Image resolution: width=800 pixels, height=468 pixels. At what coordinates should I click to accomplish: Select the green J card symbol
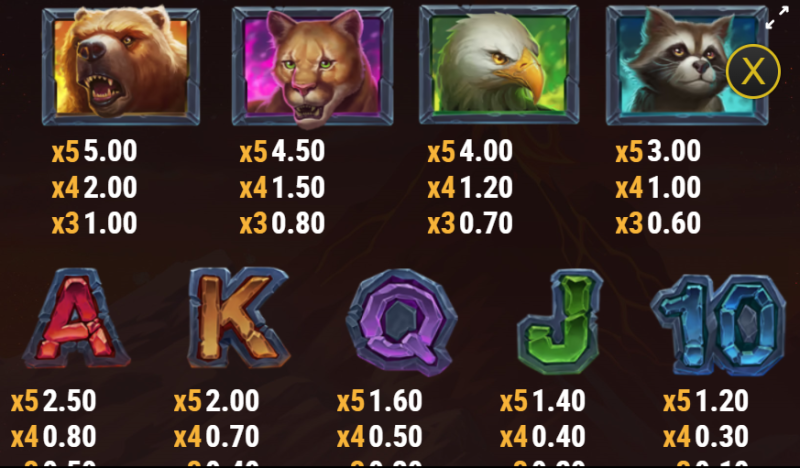pos(560,322)
